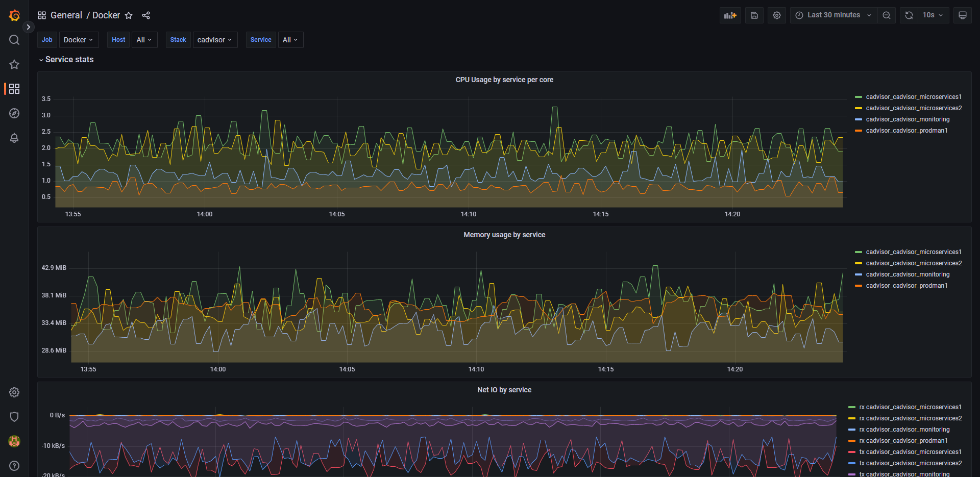Open the Last 30 minutes time picker
Image resolution: width=980 pixels, height=477 pixels.
point(834,15)
